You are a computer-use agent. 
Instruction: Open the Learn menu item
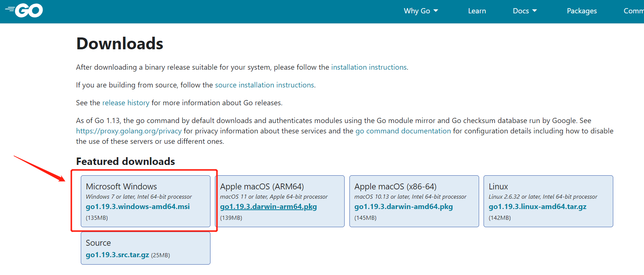coord(477,11)
